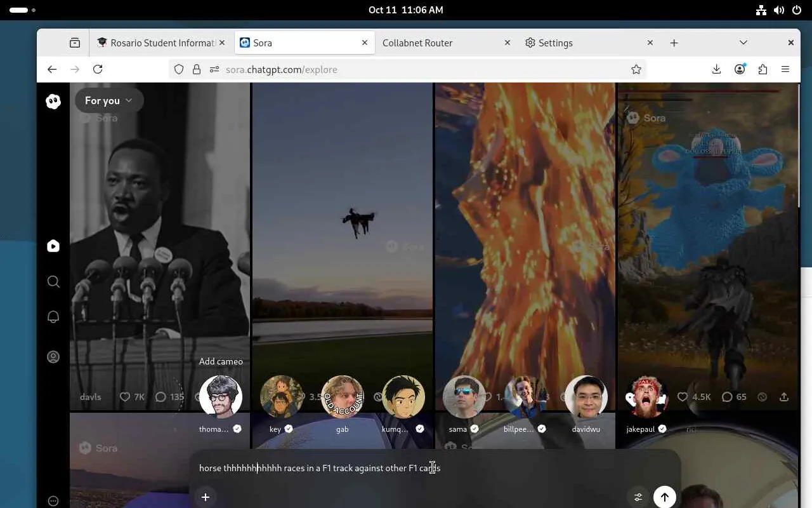
Task: Open the tracking protection shield icon
Action: coord(179,69)
